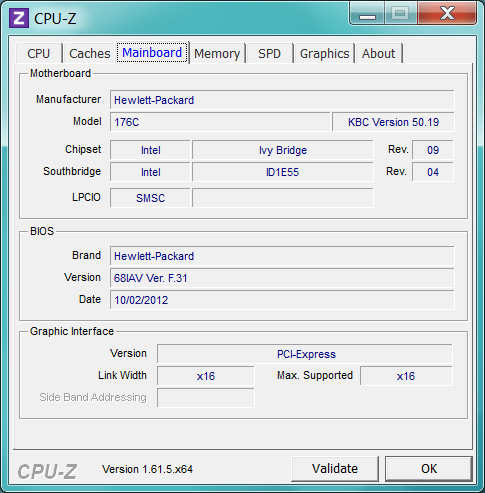Select BIOS Brand Hewlett-Packard field
485x493 pixels.
282,256
